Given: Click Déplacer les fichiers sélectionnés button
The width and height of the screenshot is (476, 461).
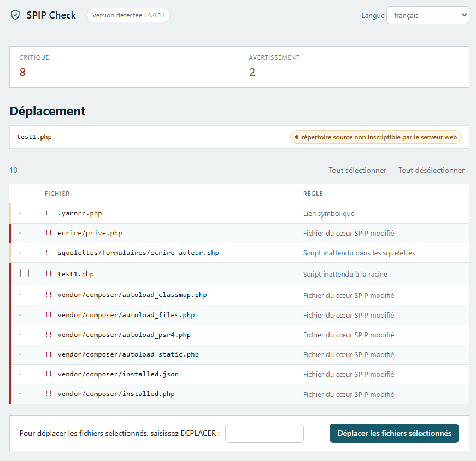Looking at the screenshot, I should (x=394, y=433).
